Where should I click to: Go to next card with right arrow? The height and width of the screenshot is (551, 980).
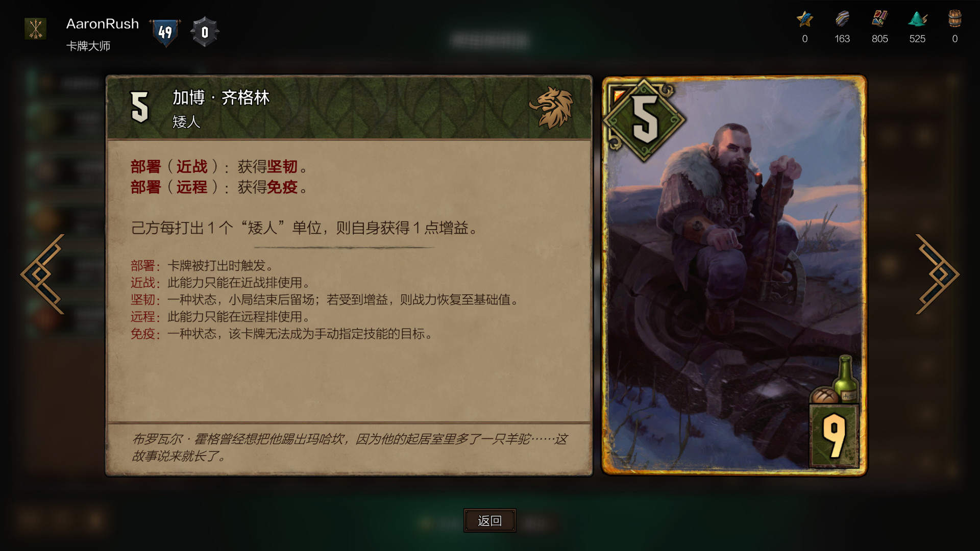point(937,274)
